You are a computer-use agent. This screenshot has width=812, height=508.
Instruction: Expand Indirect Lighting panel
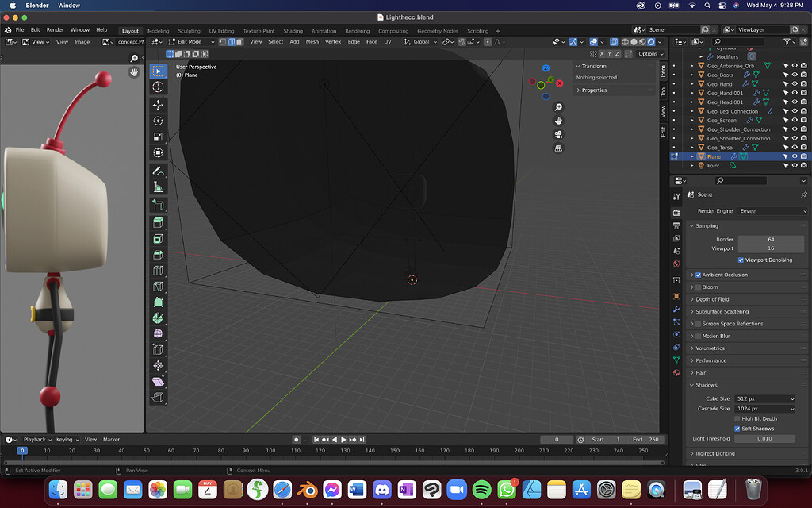pos(715,453)
